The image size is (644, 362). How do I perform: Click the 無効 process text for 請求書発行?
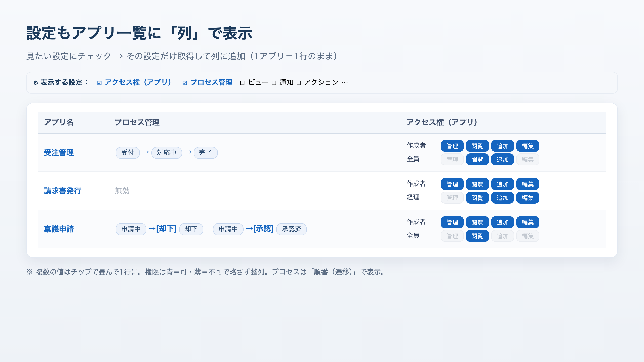pos(122,191)
